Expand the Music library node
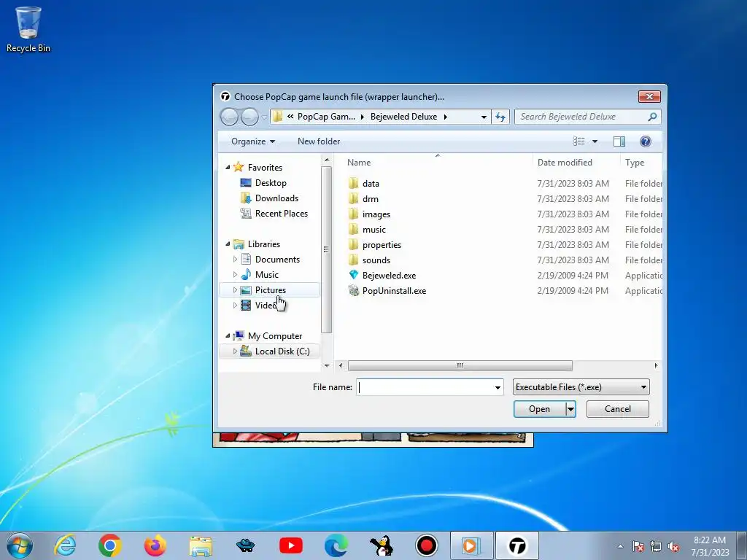This screenshot has width=747, height=560. click(235, 274)
